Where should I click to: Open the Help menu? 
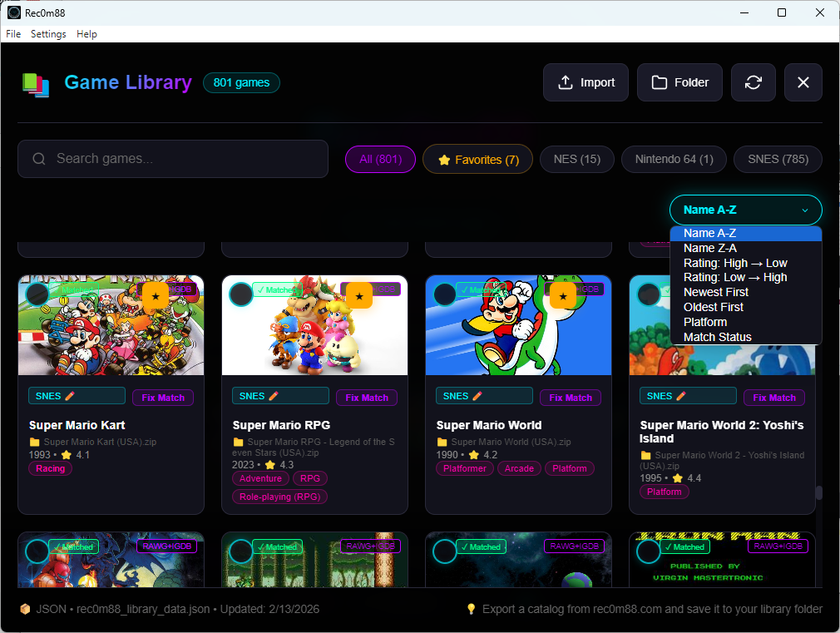point(86,34)
